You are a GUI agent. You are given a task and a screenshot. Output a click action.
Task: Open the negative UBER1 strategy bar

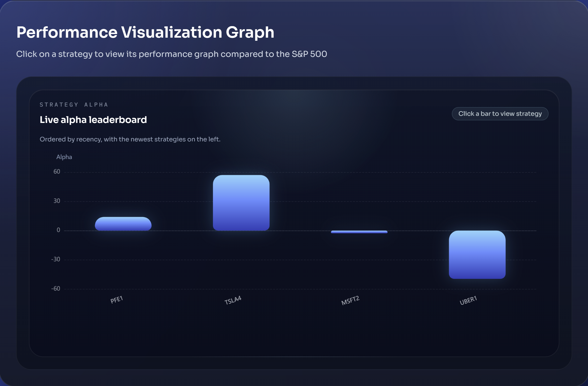coord(477,255)
